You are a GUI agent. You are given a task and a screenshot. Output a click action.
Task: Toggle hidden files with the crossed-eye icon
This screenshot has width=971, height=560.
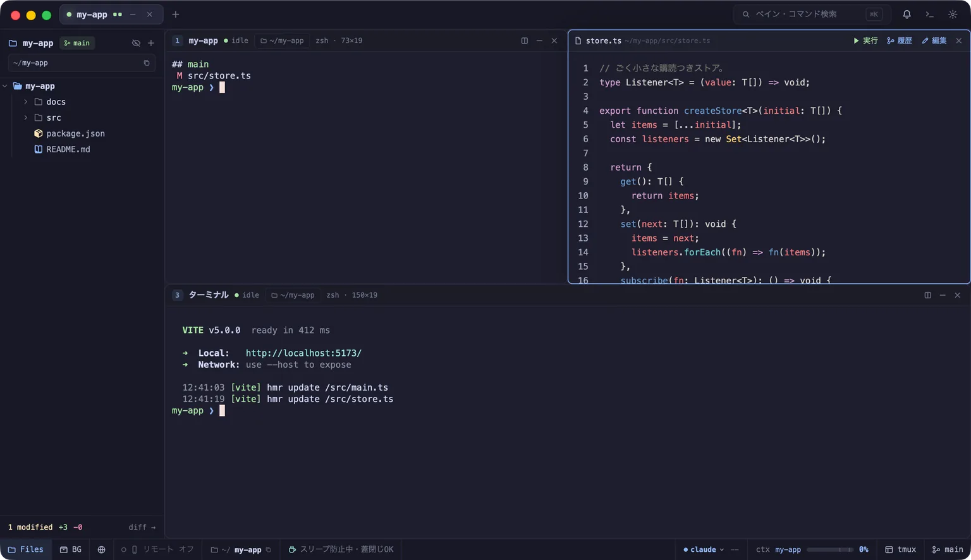136,43
